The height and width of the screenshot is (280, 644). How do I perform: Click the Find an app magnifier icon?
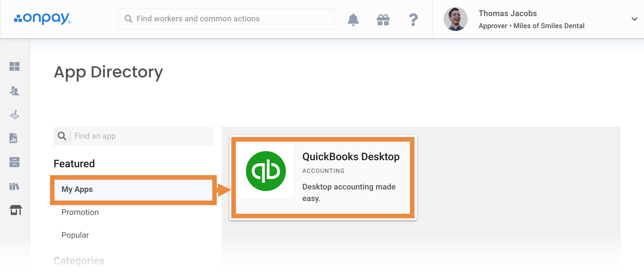[62, 136]
